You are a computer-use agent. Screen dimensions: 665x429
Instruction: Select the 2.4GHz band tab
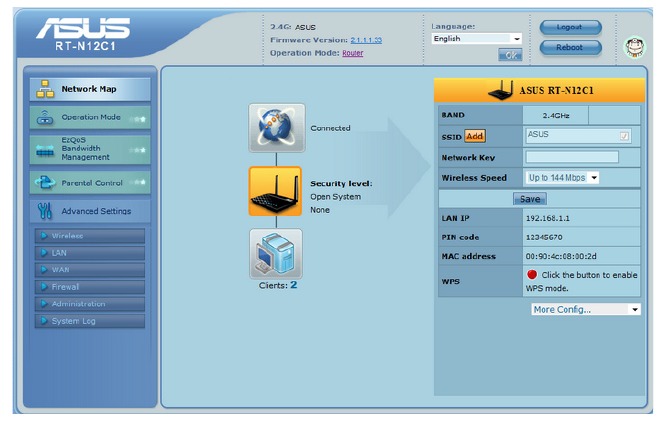(556, 115)
